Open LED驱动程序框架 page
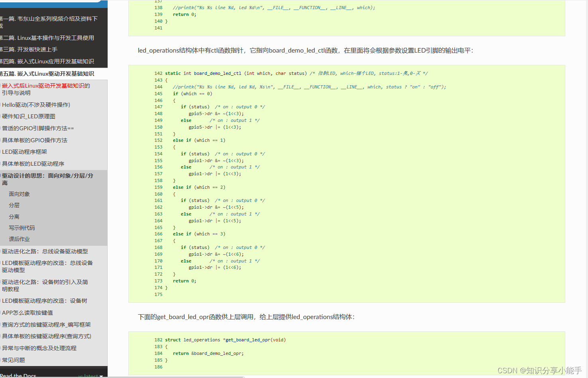Viewport: 588px width, 378px height. [x=24, y=152]
